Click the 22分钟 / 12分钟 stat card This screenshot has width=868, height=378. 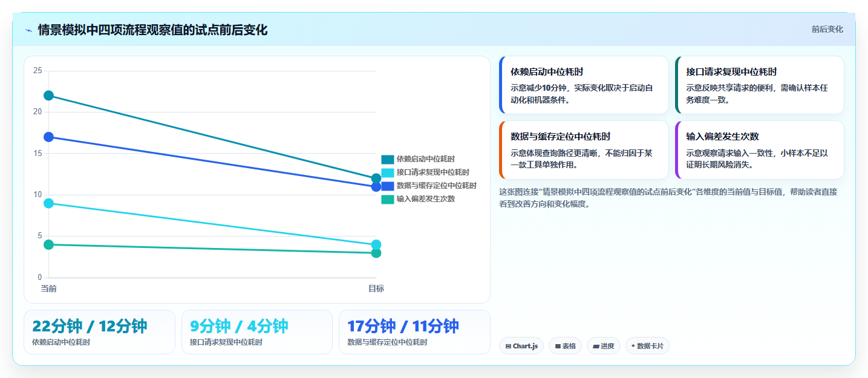click(99, 332)
